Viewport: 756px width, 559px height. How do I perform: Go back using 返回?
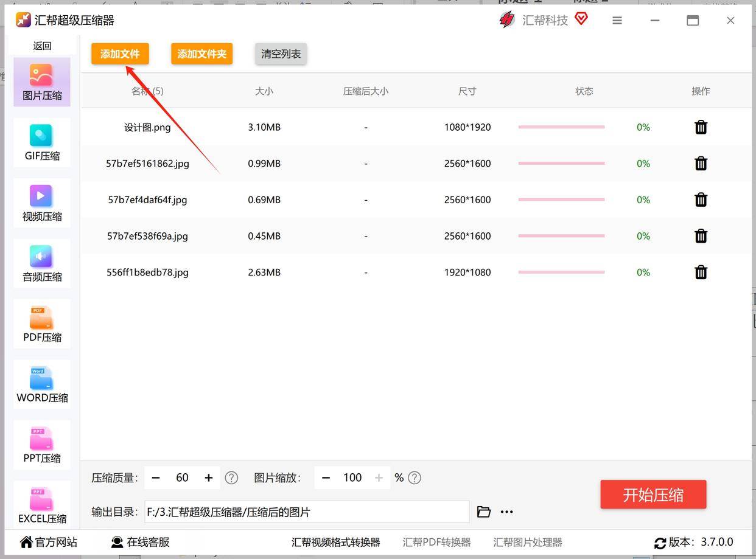(42, 46)
